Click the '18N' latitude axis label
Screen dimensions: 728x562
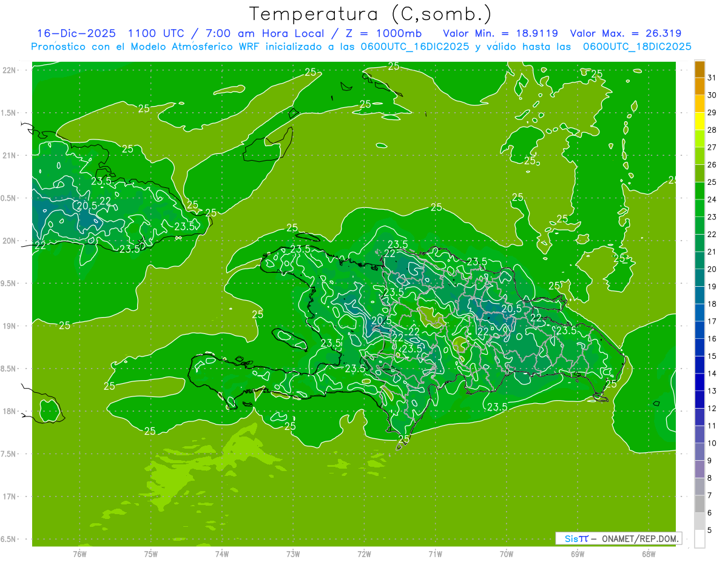(x=9, y=411)
